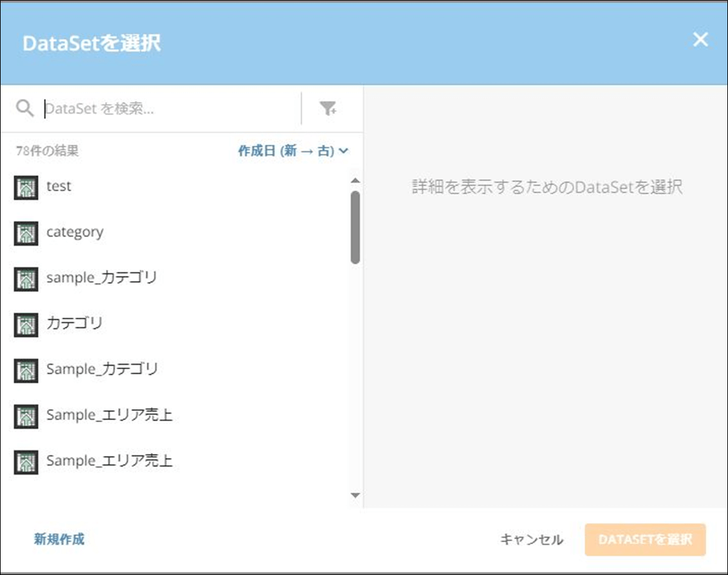Close the DataSetを選択 dialog
The width and height of the screenshot is (728, 575).
click(x=700, y=39)
